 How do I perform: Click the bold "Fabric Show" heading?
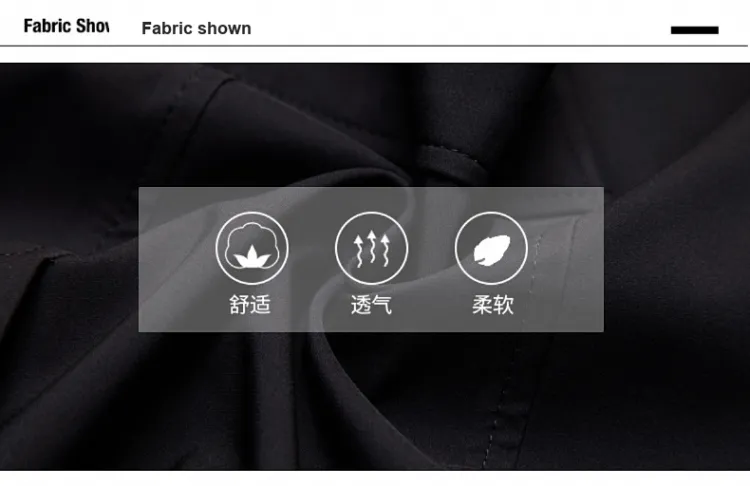[x=66, y=26]
